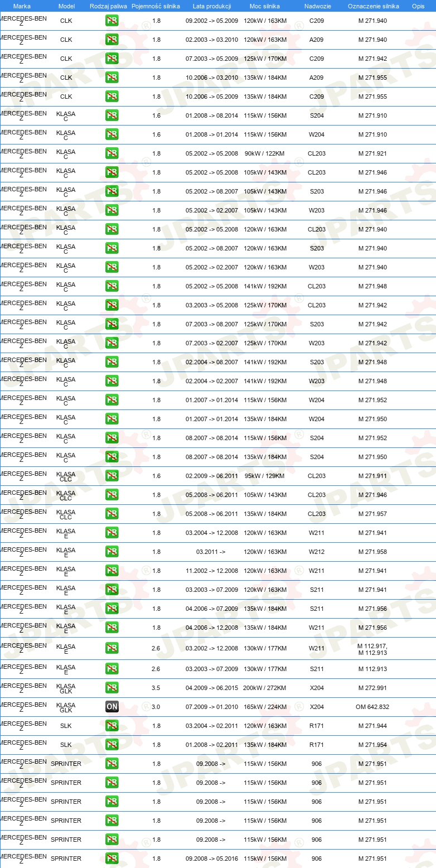The width and height of the screenshot is (436, 868).
Task: Select the OM 642.832 engine code cell
Action: pos(372,707)
